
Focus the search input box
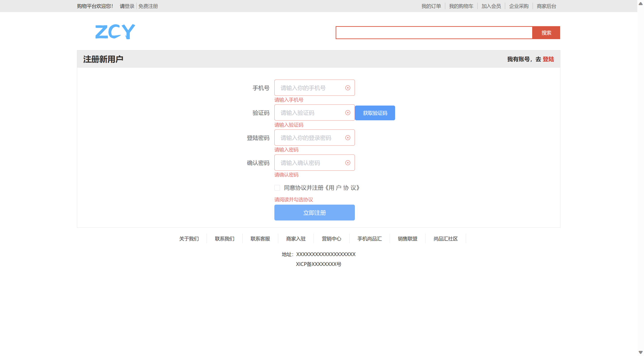click(434, 32)
